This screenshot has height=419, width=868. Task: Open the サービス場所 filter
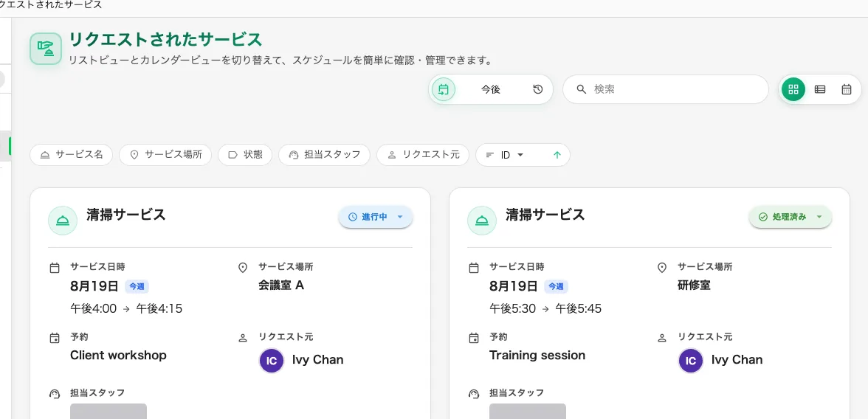(x=165, y=155)
